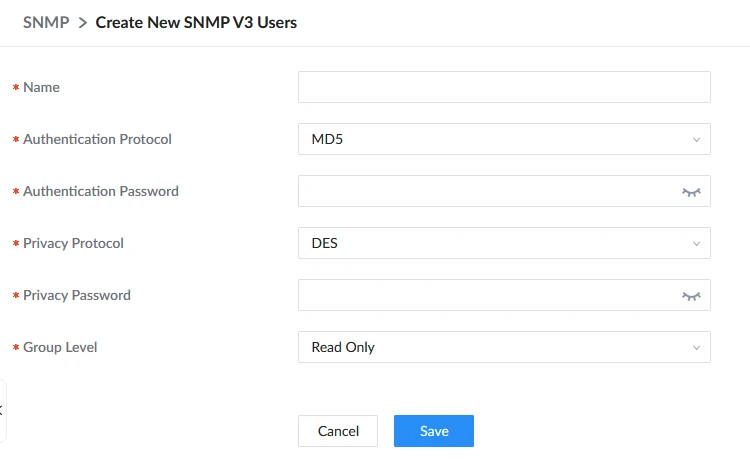Save the new SNMP V3 user

point(434,431)
